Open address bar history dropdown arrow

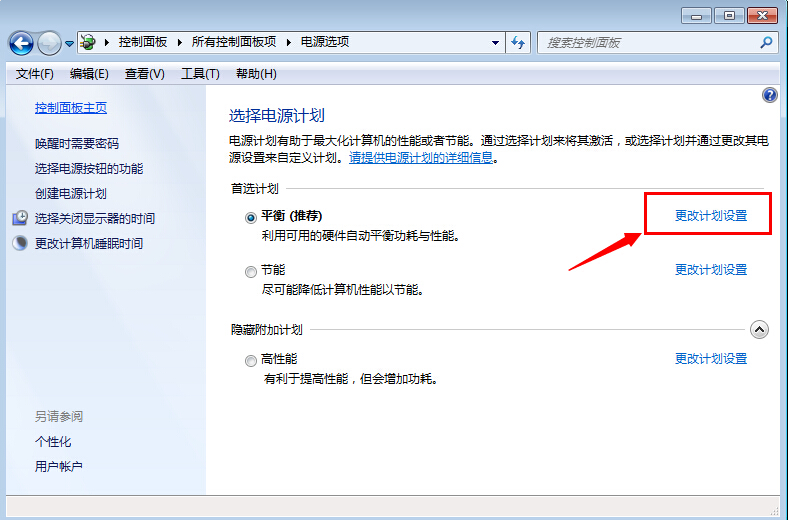495,43
